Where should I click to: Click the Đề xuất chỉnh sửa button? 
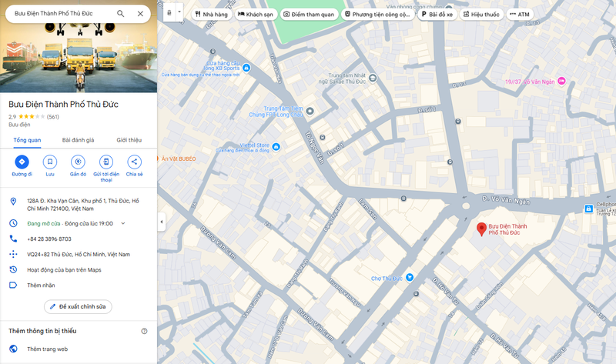pyautogui.click(x=78, y=306)
